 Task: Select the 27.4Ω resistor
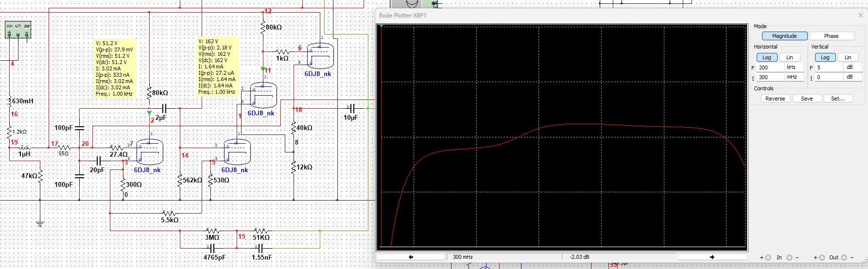coord(117,148)
